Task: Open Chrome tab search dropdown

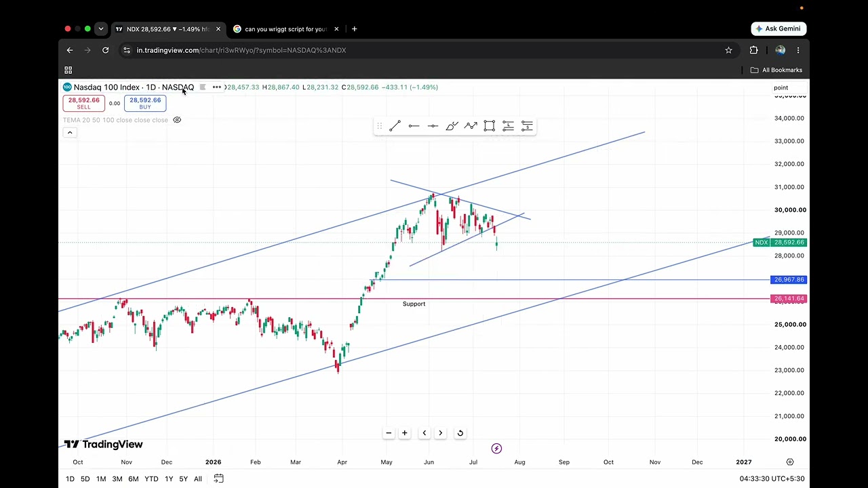Action: pos(100,29)
